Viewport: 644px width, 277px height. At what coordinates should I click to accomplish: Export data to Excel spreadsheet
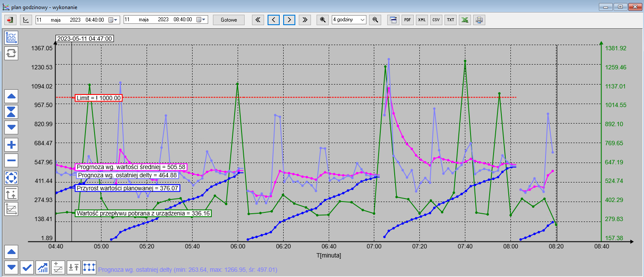[465, 20]
